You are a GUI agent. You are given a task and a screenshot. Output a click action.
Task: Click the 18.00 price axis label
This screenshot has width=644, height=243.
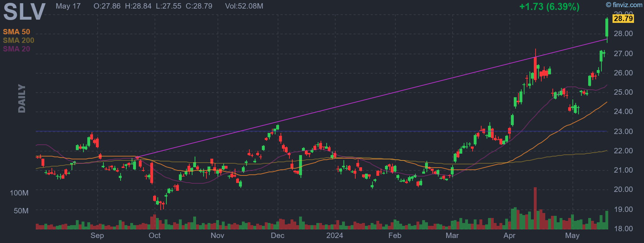[623, 229]
